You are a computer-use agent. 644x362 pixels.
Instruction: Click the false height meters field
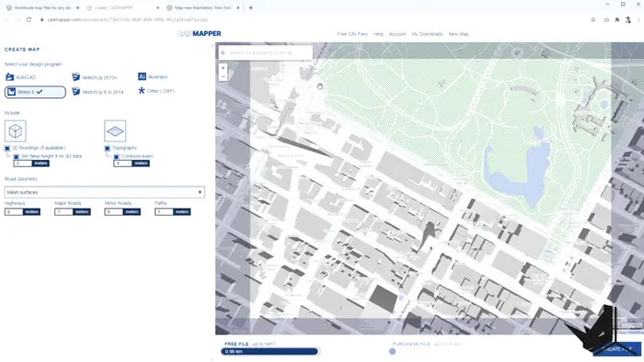pyautogui.click(x=23, y=164)
